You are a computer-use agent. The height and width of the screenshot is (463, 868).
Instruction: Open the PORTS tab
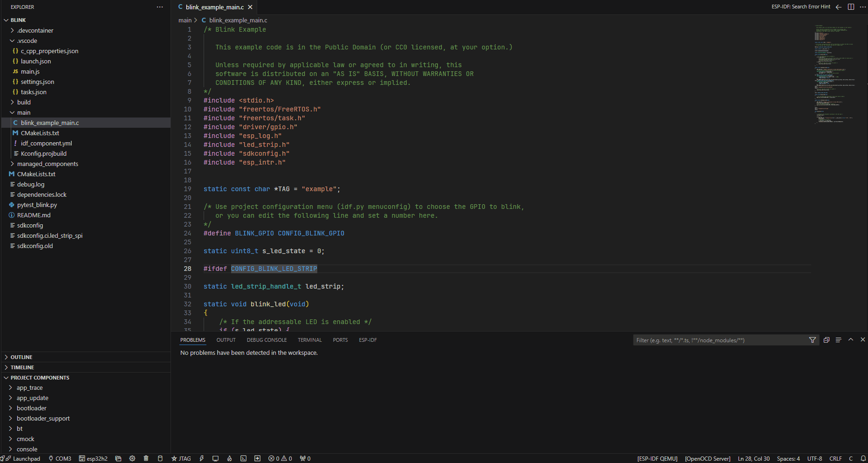coord(340,340)
